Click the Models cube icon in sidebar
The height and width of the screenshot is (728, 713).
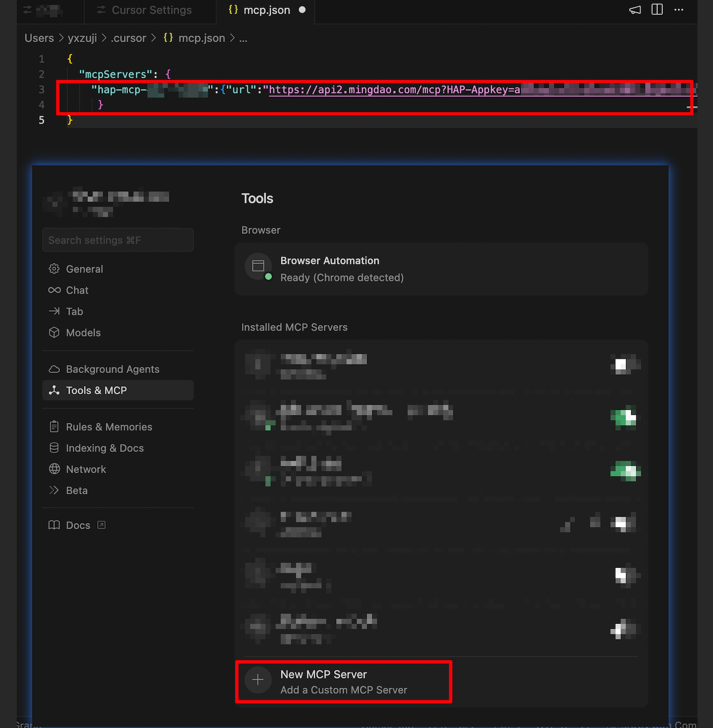(54, 332)
